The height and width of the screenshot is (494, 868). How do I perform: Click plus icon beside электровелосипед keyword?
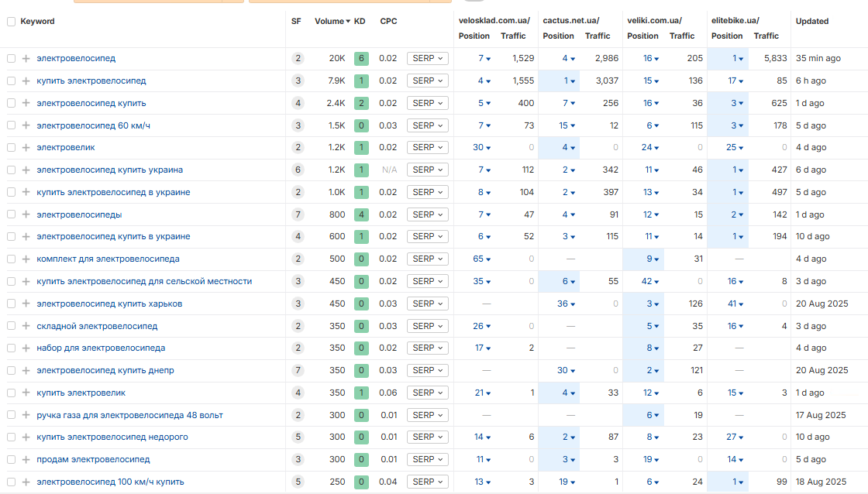click(26, 58)
